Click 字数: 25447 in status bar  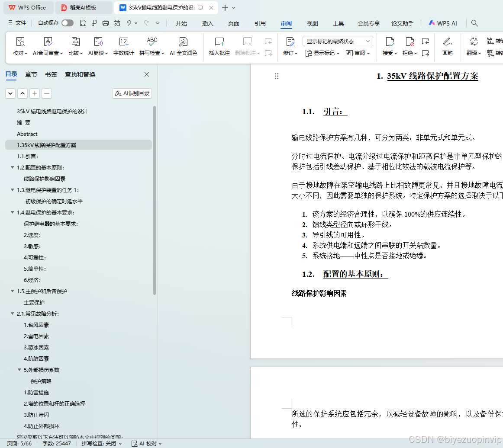(x=56, y=444)
